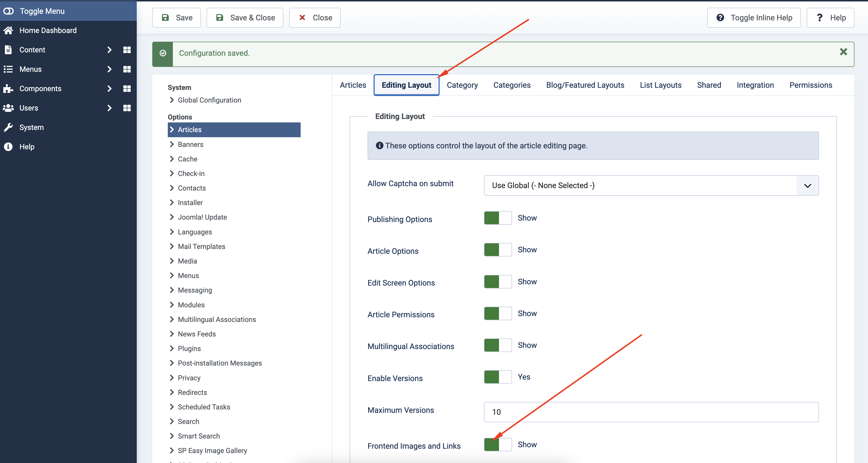Open Scheduled Tasks options
This screenshot has height=463, width=868.
point(204,407)
